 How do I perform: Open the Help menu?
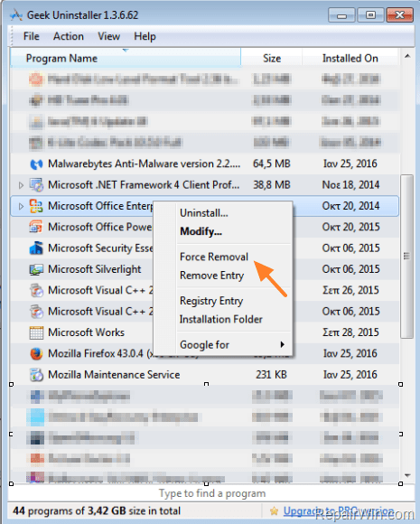(x=145, y=36)
